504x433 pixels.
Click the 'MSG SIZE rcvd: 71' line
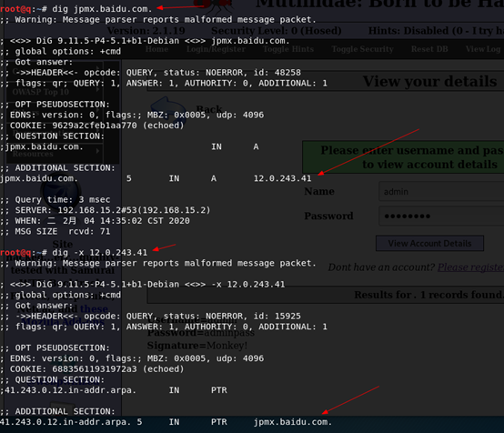coord(55,232)
